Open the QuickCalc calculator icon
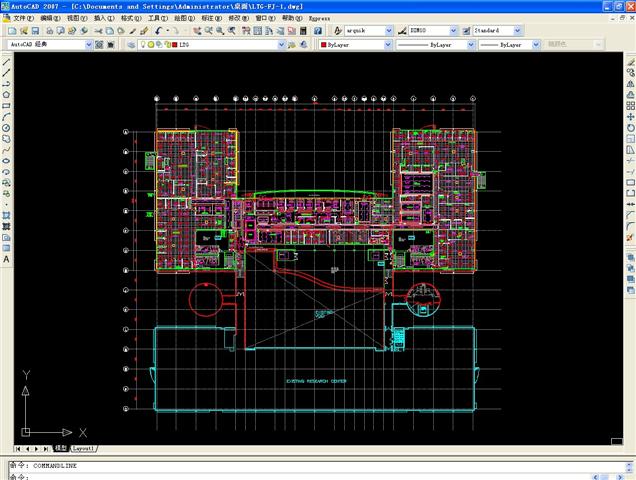The height and width of the screenshot is (480, 636). [x=303, y=31]
